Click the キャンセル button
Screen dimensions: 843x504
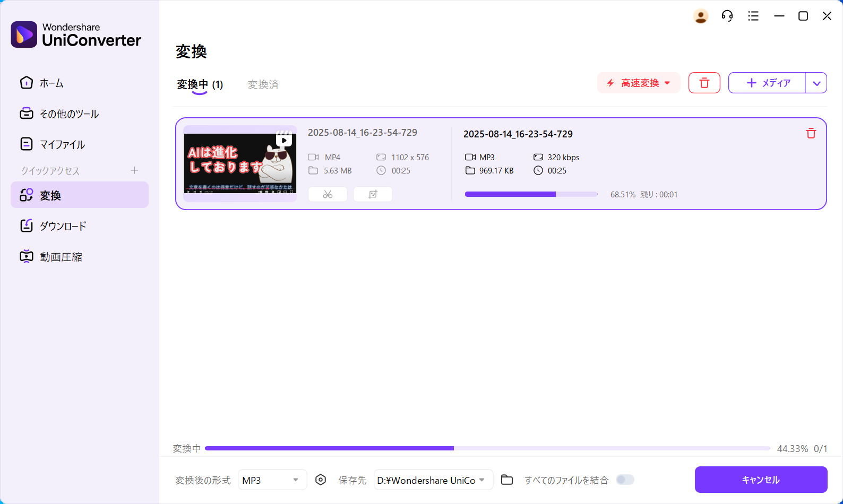click(761, 480)
